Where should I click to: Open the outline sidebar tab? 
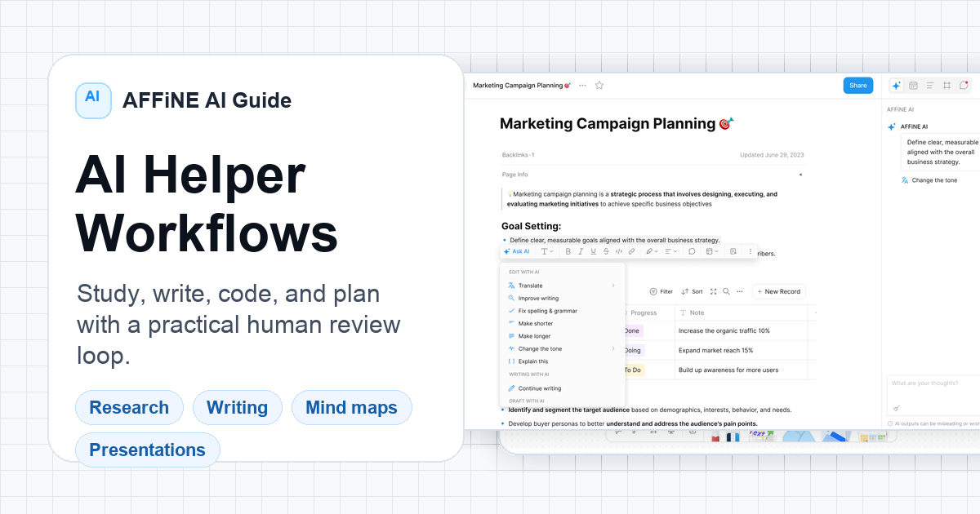click(929, 85)
